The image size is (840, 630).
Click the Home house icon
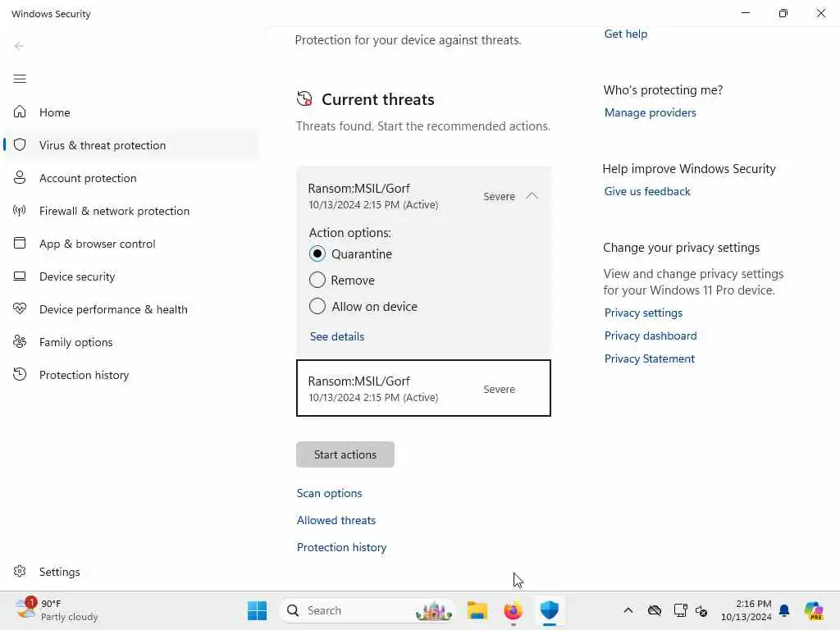click(x=20, y=112)
